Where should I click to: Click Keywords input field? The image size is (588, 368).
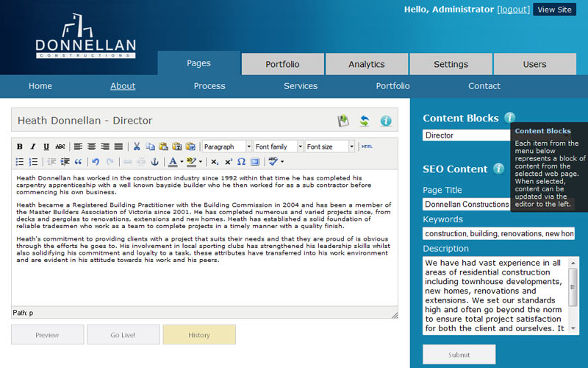[x=499, y=233]
